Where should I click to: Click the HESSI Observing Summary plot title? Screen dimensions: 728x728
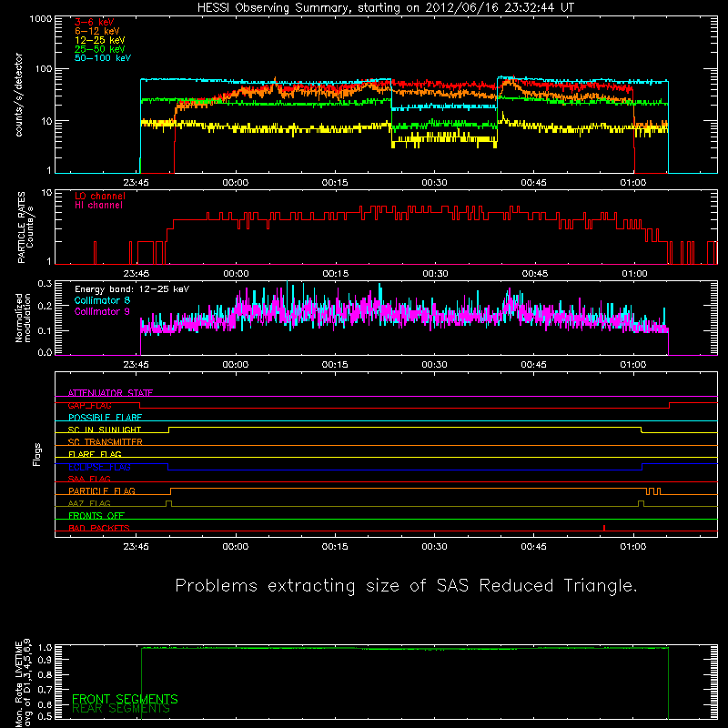point(386,8)
